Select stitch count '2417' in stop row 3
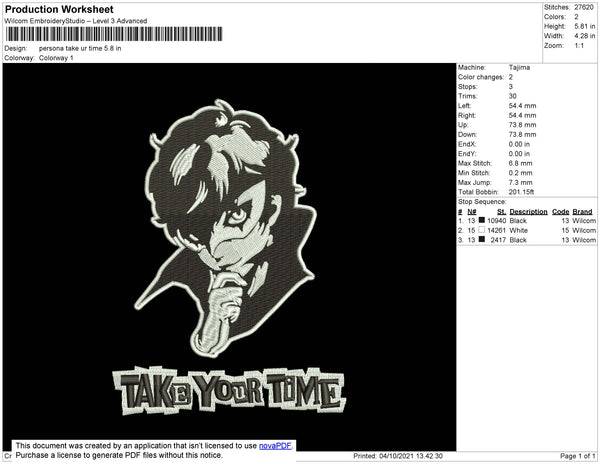 pyautogui.click(x=498, y=240)
